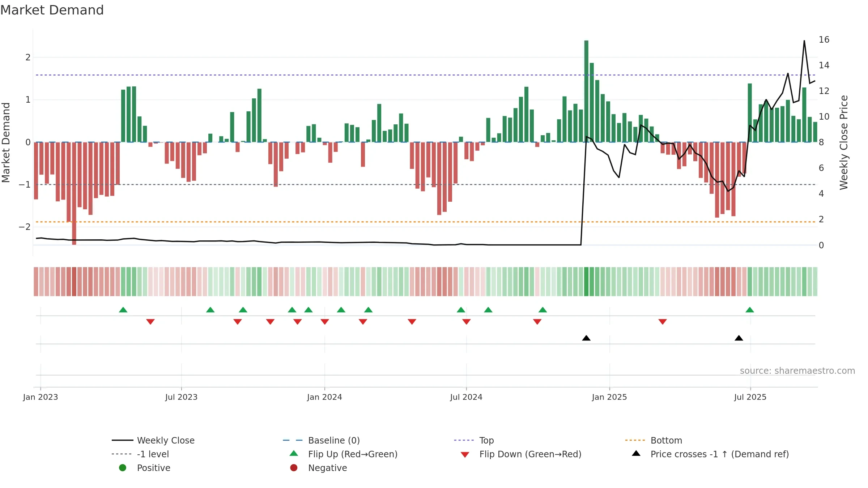Click the Weekly Close line peak near 16
The height and width of the screenshot is (488, 868).
pyautogui.click(x=804, y=41)
